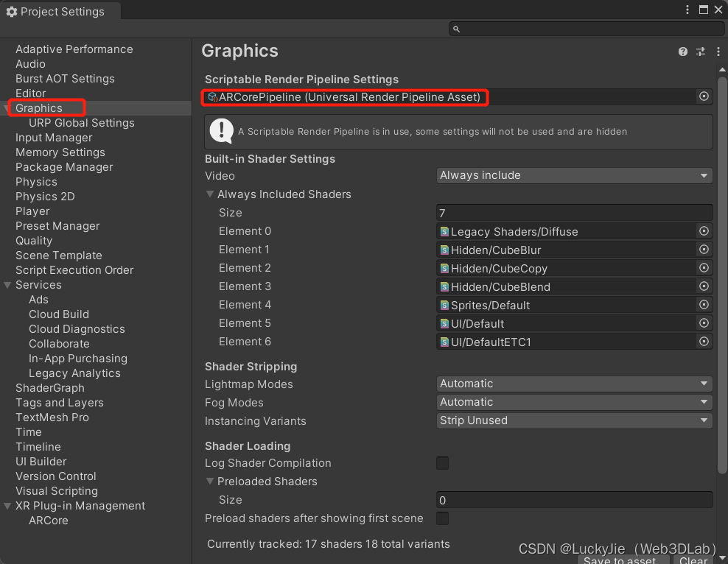Click the object picker for Element 5
The image size is (728, 564).
(704, 323)
